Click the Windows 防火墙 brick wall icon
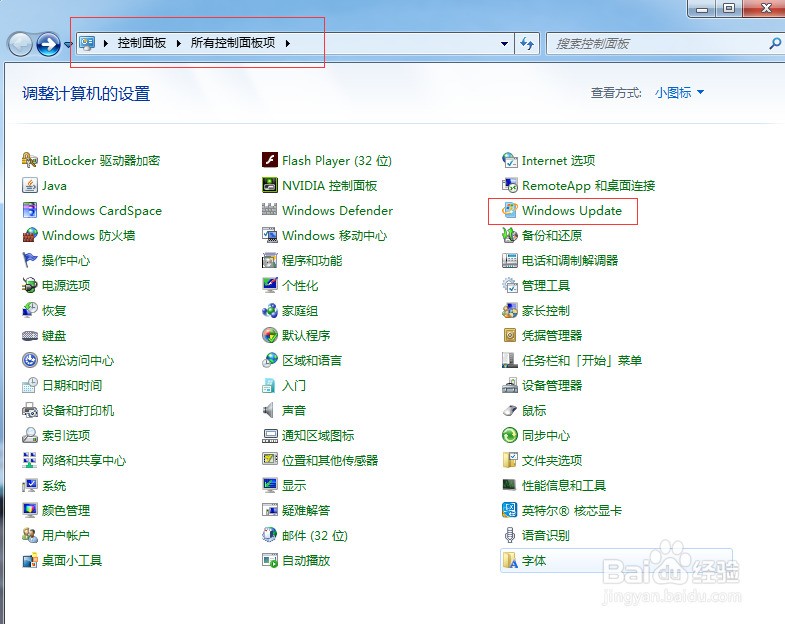The height and width of the screenshot is (624, 785). point(30,235)
